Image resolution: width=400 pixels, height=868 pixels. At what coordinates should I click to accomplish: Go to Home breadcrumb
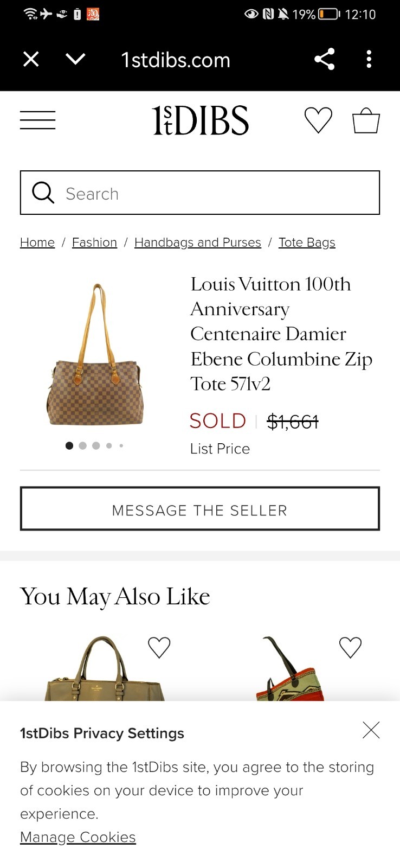[x=37, y=242]
